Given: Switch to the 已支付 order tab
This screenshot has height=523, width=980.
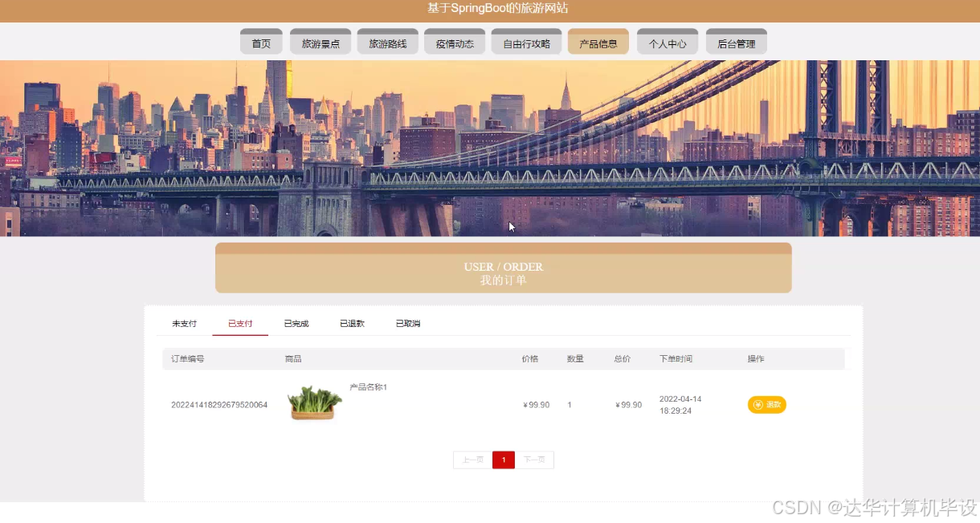Looking at the screenshot, I should pos(239,323).
